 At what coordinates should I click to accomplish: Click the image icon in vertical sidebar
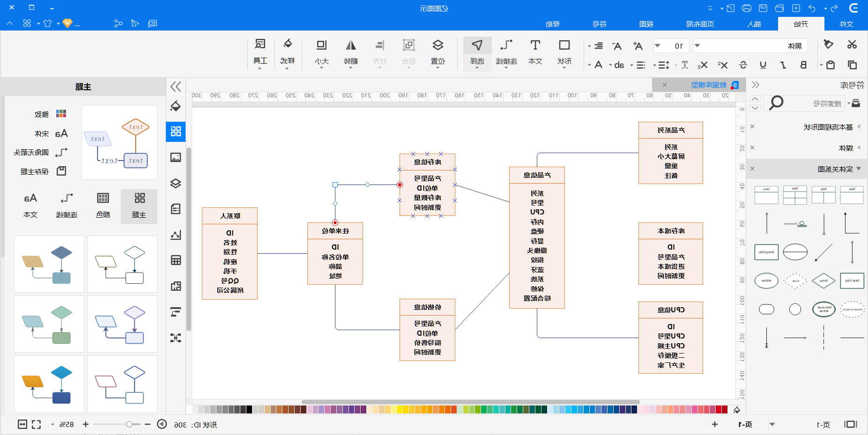pyautogui.click(x=176, y=157)
